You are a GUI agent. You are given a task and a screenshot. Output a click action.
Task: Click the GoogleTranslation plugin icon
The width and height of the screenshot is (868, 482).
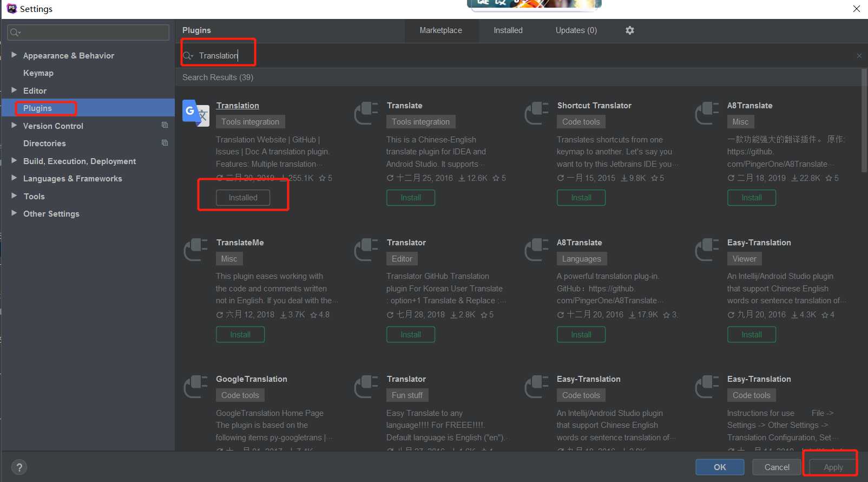click(195, 387)
